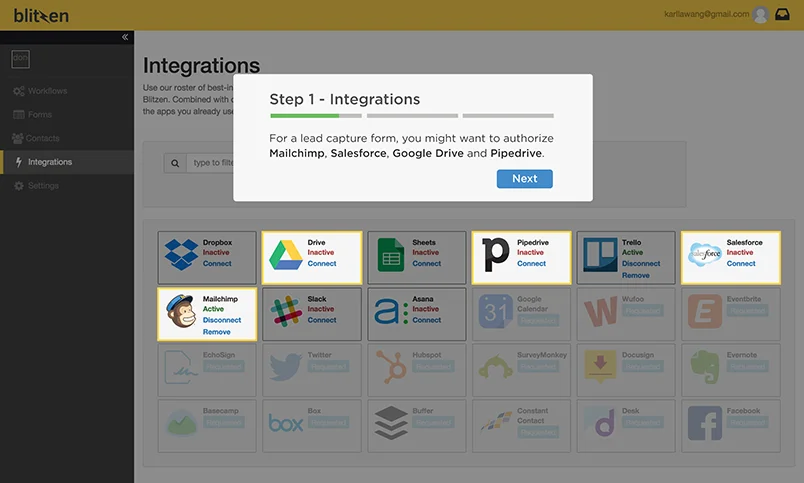
Task: Click the Buffer stacked layers icon
Action: tap(391, 423)
